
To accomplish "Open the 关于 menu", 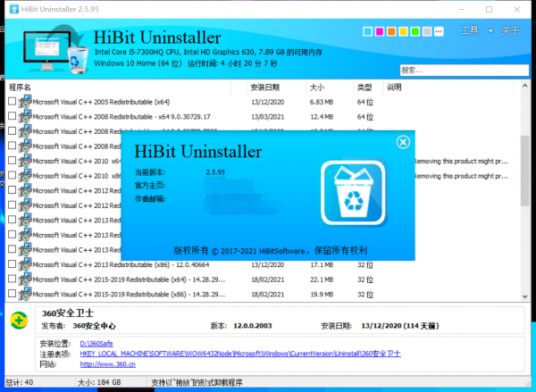I will 510,31.
